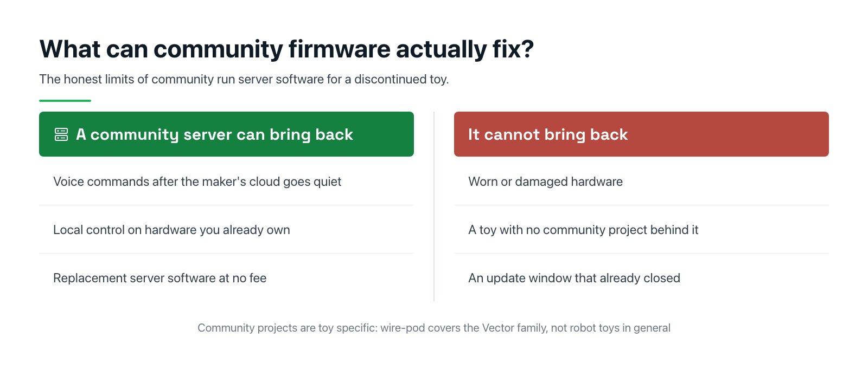The height and width of the screenshot is (382, 868).
Task: Click the main heading about community firmware
Action: pyautogui.click(x=286, y=49)
